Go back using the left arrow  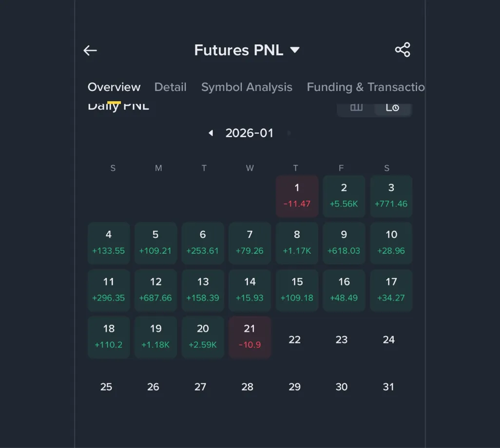(x=90, y=50)
